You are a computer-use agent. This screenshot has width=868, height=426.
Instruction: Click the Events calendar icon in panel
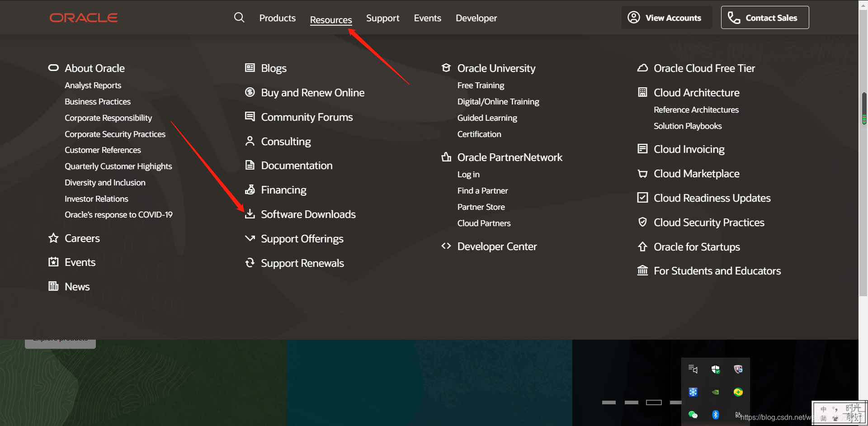[53, 262]
